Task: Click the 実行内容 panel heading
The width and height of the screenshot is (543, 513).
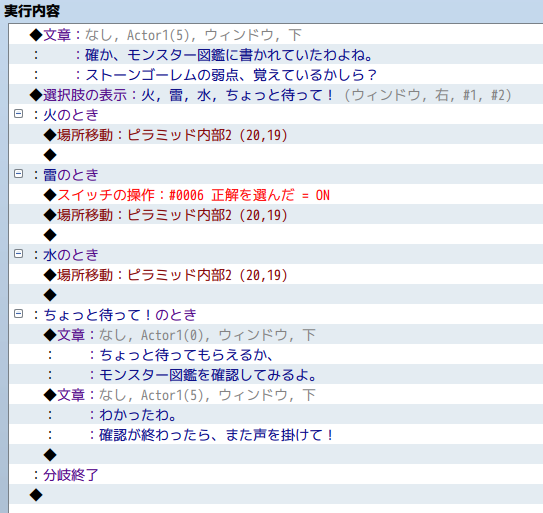Action: (32, 11)
